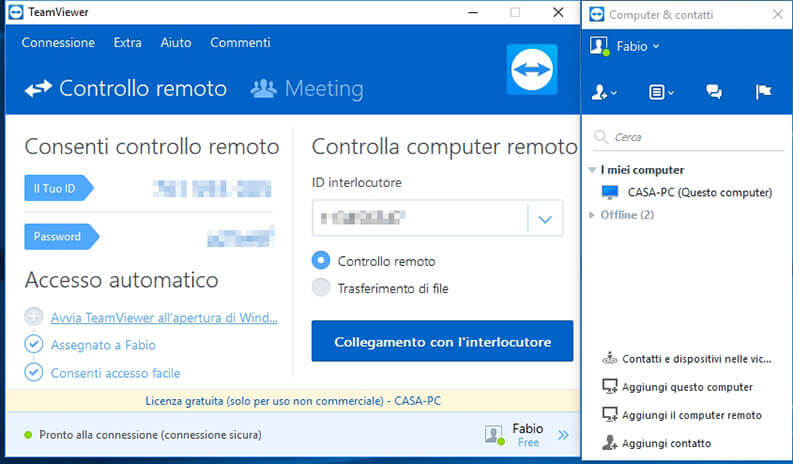The height and width of the screenshot is (464, 793).
Task: Select CASA-PC (Questo computer) entry
Action: (687, 192)
